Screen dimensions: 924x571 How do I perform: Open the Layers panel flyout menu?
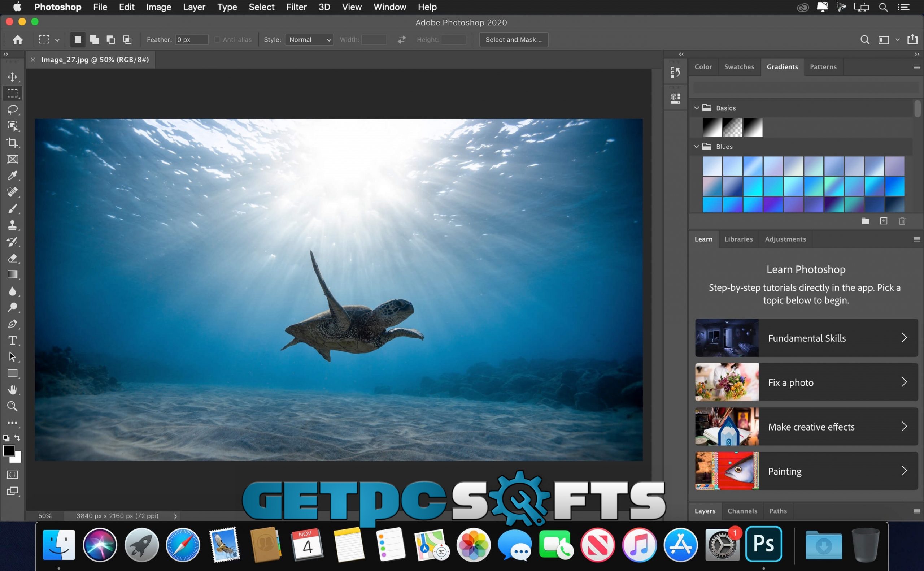click(916, 511)
